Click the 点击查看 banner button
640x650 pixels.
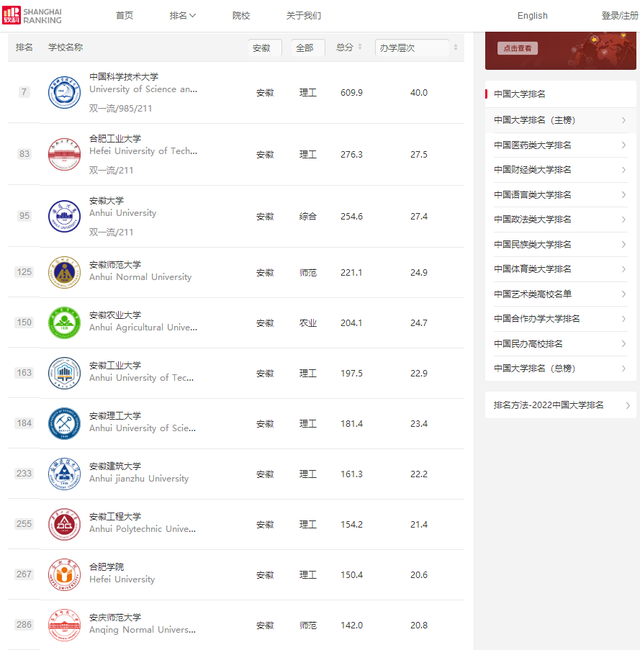tap(517, 48)
